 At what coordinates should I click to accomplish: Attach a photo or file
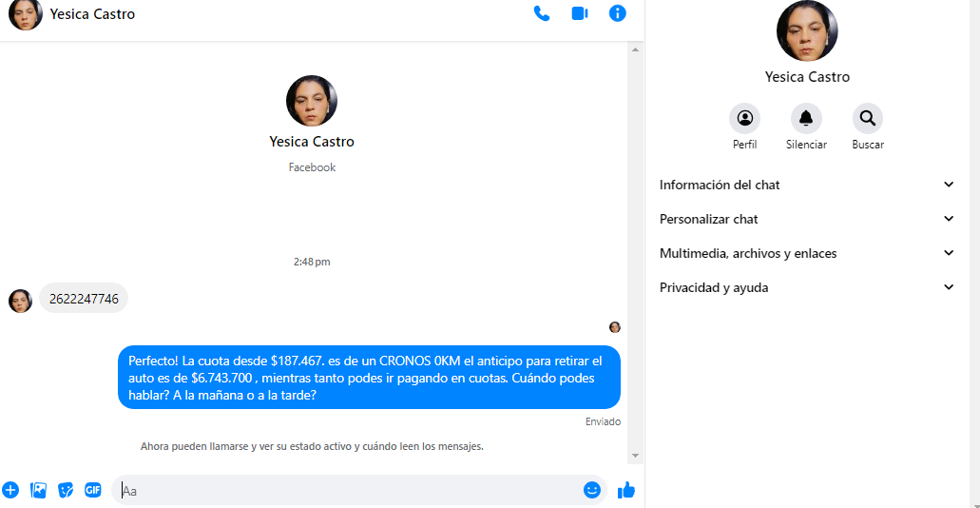38,490
